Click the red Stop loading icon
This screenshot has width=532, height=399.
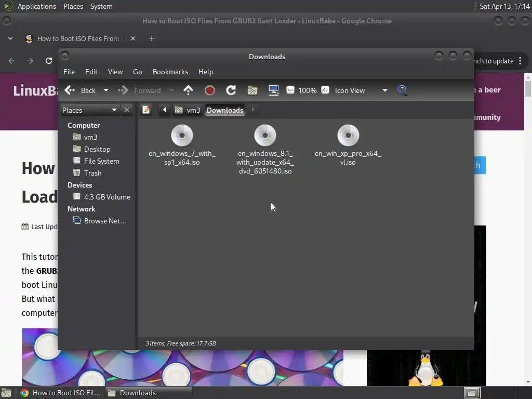pos(210,90)
